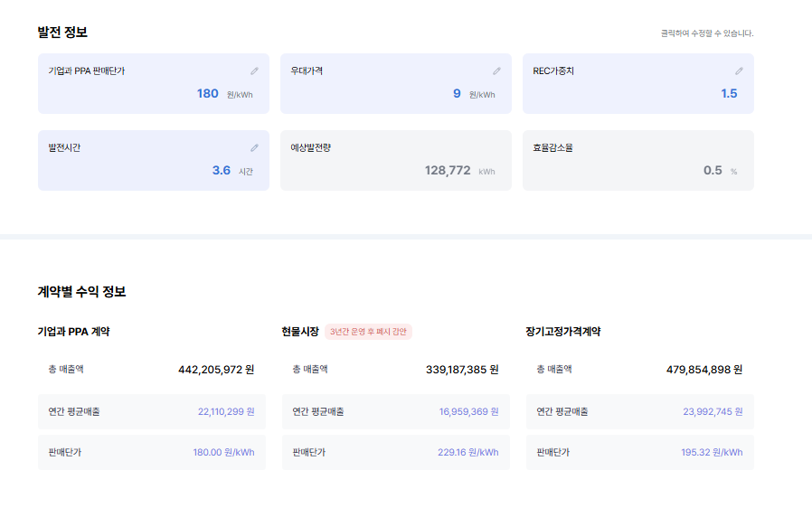The height and width of the screenshot is (508, 812).
Task: Click the 계약별 수익 정보 section title
Action: click(81, 292)
